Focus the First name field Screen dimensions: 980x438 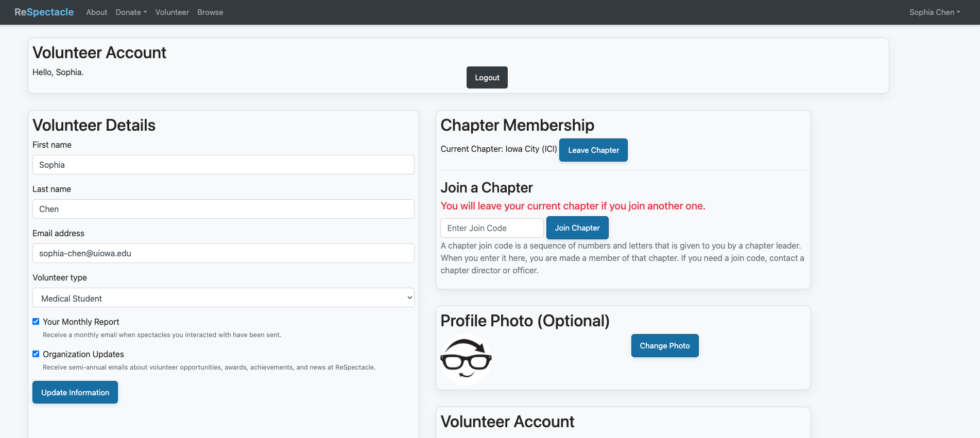(223, 165)
